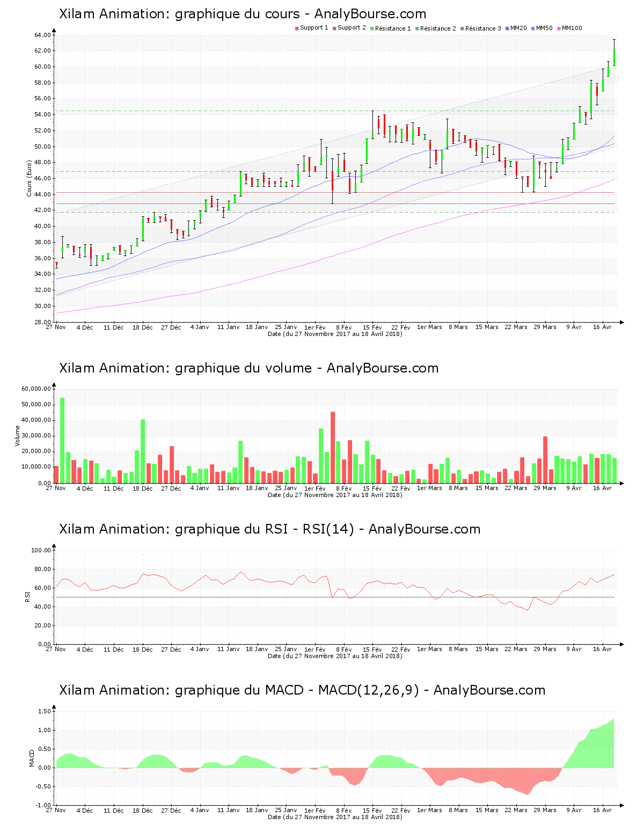Click the tallest green volume bar near 27 Nov
The image size is (644, 832).
[62, 440]
